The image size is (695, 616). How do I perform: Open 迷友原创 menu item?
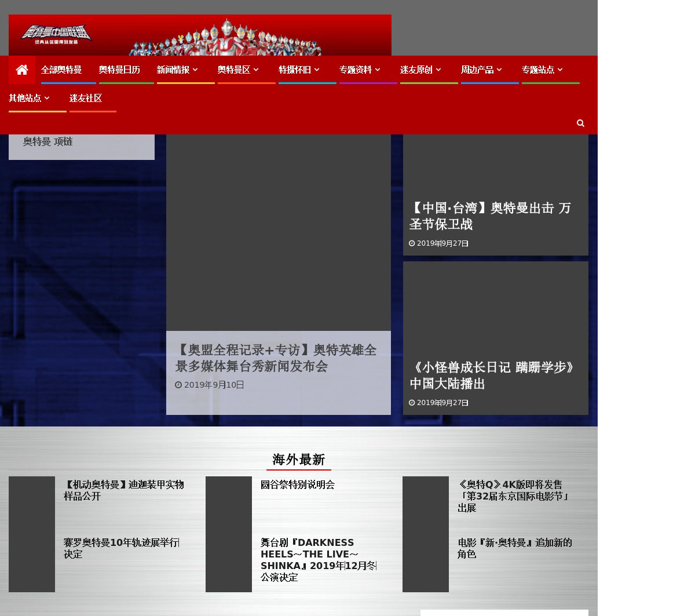point(416,70)
